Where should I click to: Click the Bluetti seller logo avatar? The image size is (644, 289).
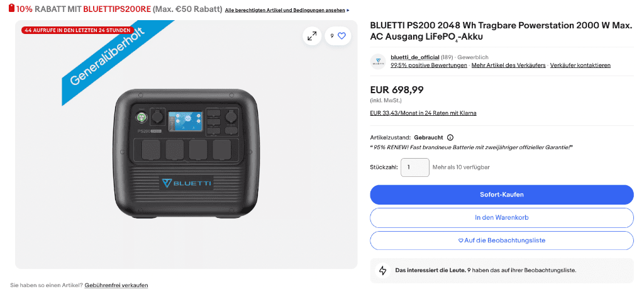tap(378, 61)
